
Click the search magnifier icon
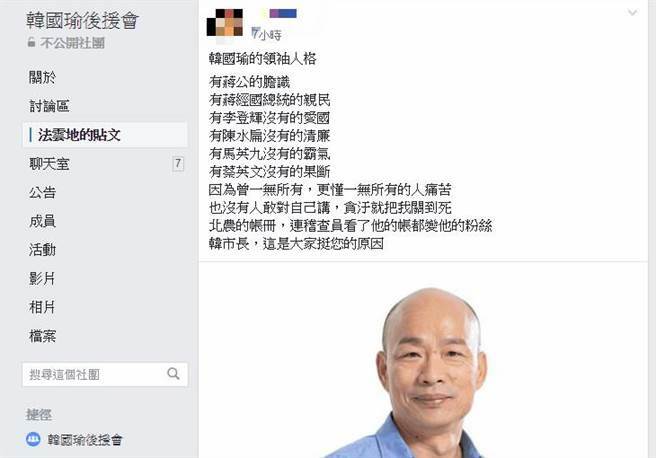click(173, 374)
